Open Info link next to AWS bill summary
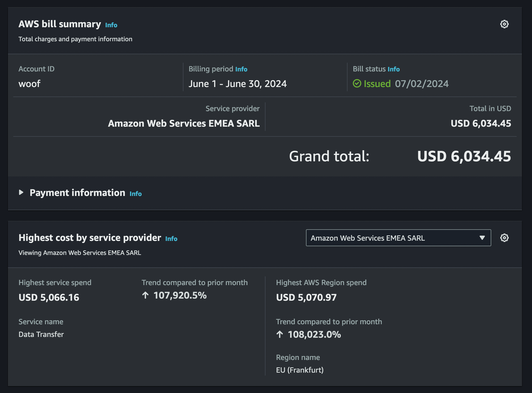The width and height of the screenshot is (532, 393). [x=111, y=25]
